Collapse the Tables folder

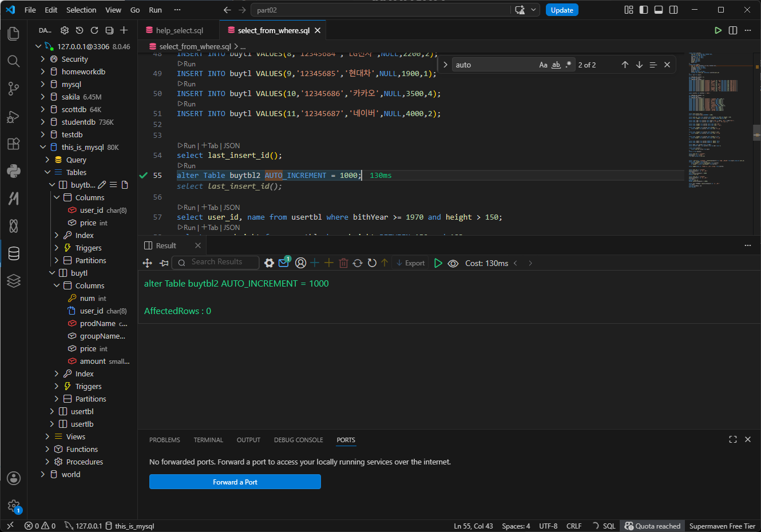pyautogui.click(x=47, y=172)
